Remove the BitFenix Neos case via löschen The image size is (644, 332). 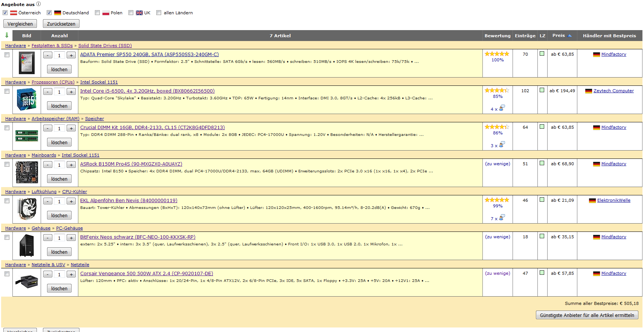click(59, 252)
